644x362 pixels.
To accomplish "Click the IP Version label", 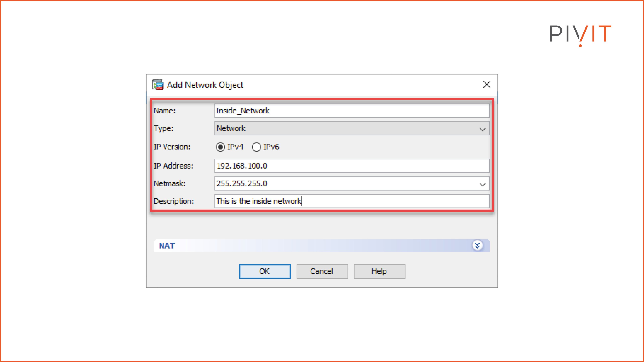I will click(x=172, y=147).
